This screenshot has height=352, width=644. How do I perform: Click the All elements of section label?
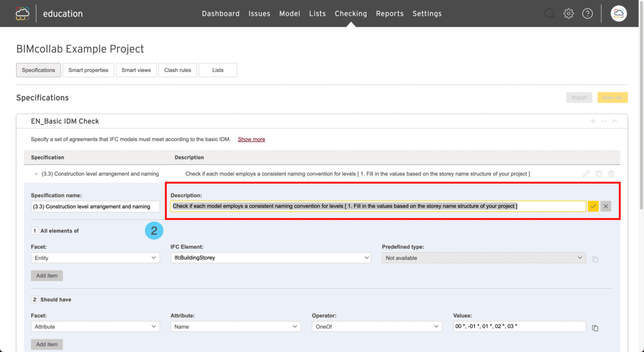click(x=60, y=231)
